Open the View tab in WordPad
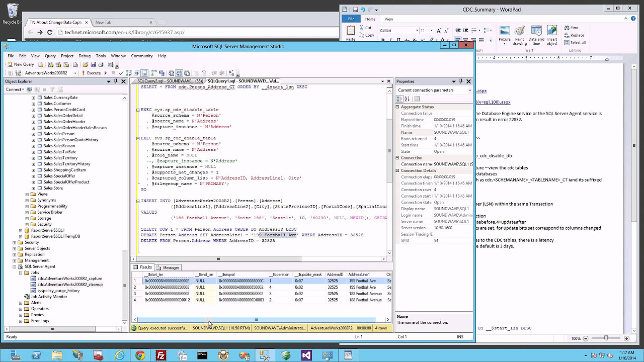The image size is (644, 362). pos(389,19)
